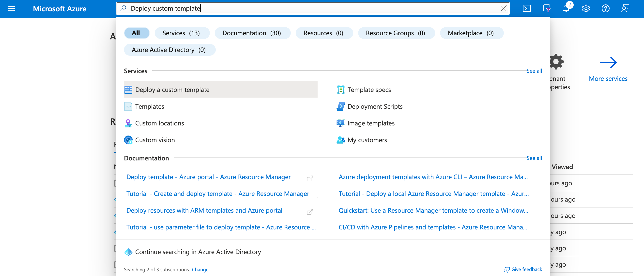Open the Help question mark icon
This screenshot has width=644, height=276.
[605, 9]
